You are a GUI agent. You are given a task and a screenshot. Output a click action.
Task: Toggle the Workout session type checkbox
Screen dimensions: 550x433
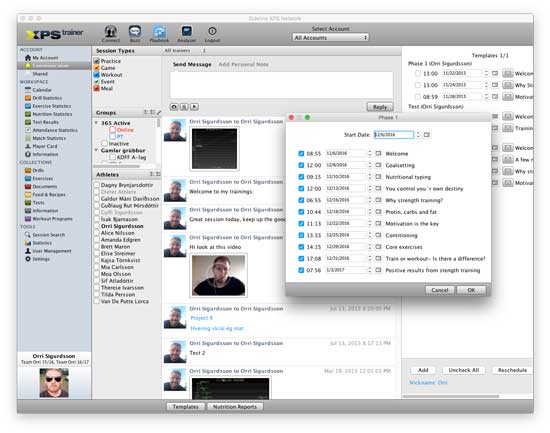(97, 75)
